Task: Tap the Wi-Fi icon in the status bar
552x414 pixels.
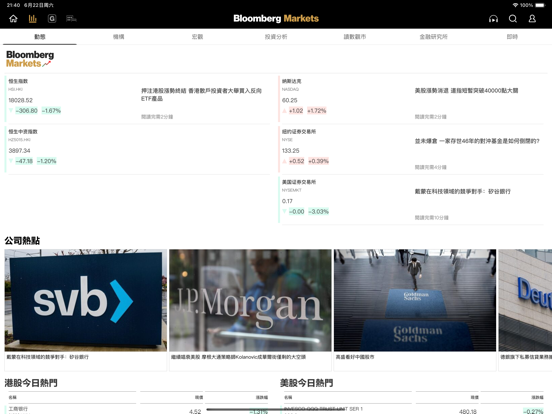Action: [x=515, y=5]
